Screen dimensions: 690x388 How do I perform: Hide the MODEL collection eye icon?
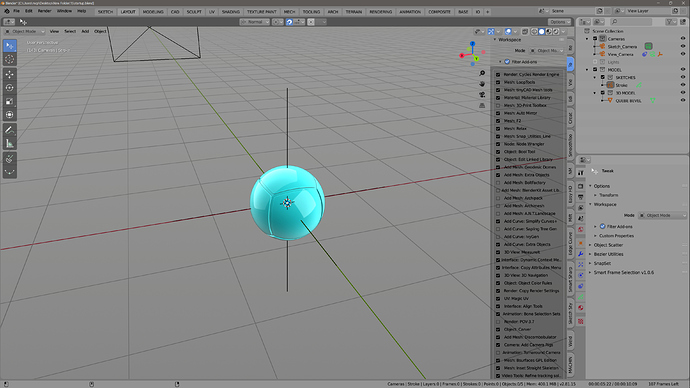point(683,70)
